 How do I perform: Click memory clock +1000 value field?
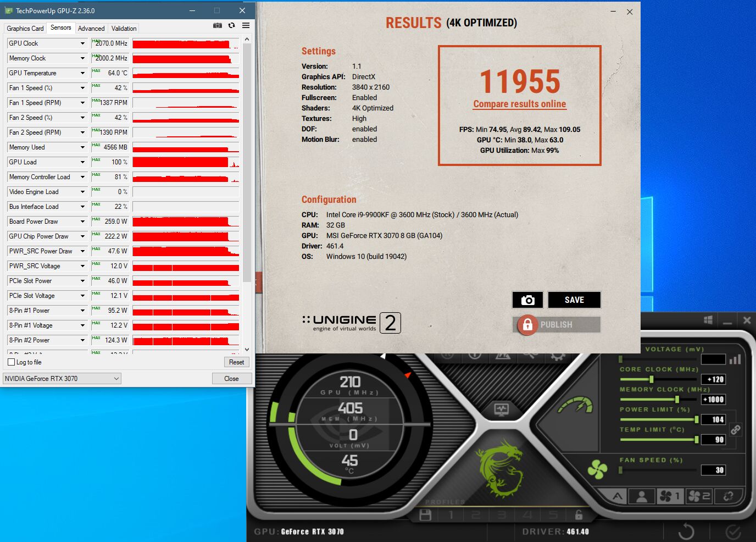click(x=713, y=400)
